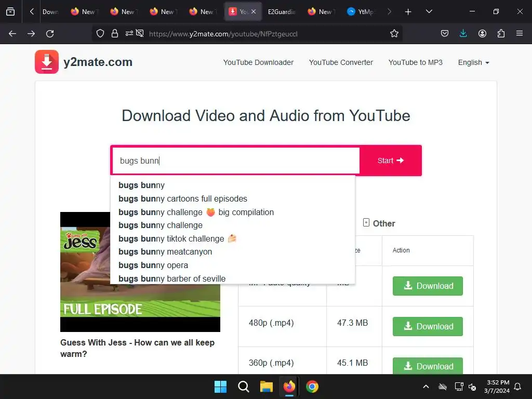
Task: Select suggestion 'bugs bunny tiktok challenge'
Action: tap(233, 238)
